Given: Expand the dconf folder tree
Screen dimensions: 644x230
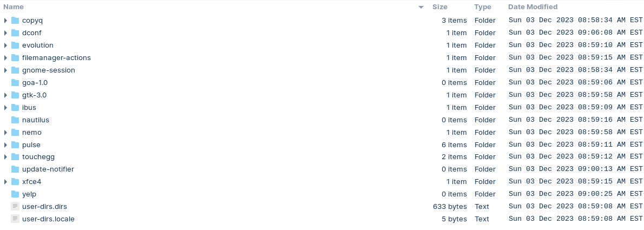Looking at the screenshot, I should (5, 33).
